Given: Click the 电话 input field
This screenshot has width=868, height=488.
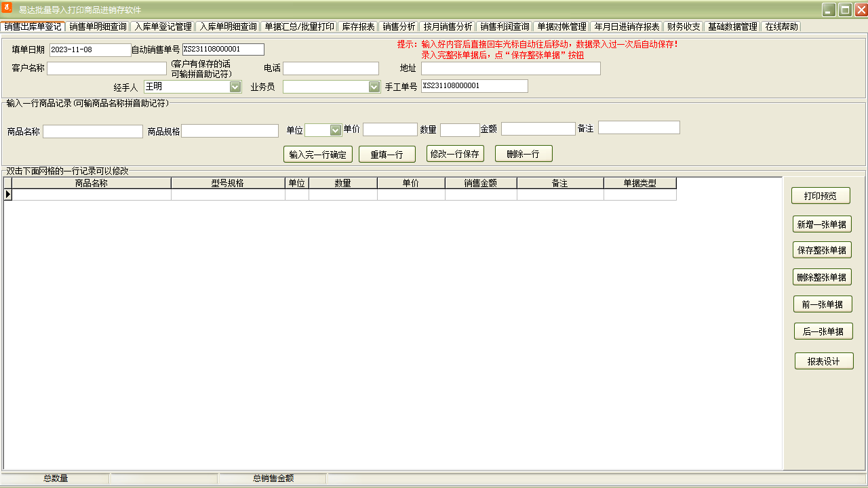Looking at the screenshot, I should point(331,68).
